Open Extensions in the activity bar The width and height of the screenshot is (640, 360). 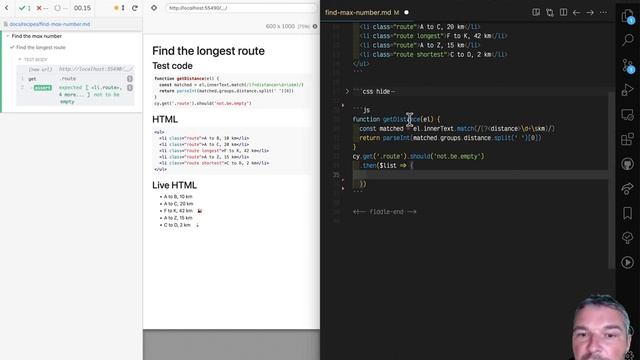point(628,139)
